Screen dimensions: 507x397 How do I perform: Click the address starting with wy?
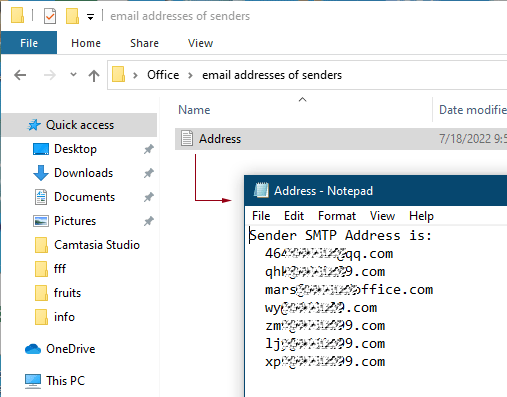click(321, 308)
